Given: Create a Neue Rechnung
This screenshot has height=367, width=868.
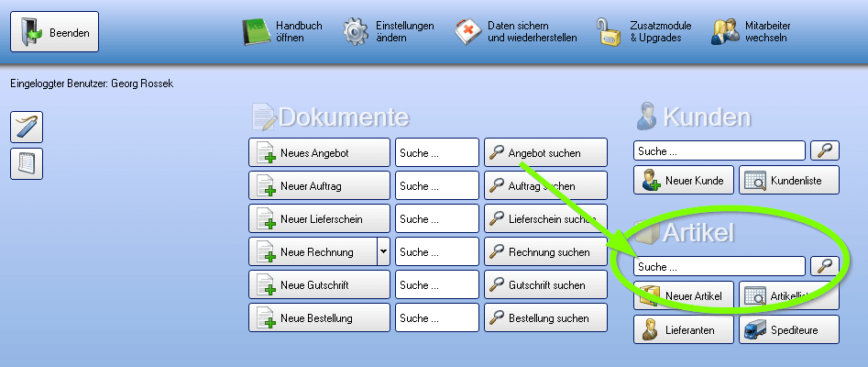Looking at the screenshot, I should (x=313, y=251).
